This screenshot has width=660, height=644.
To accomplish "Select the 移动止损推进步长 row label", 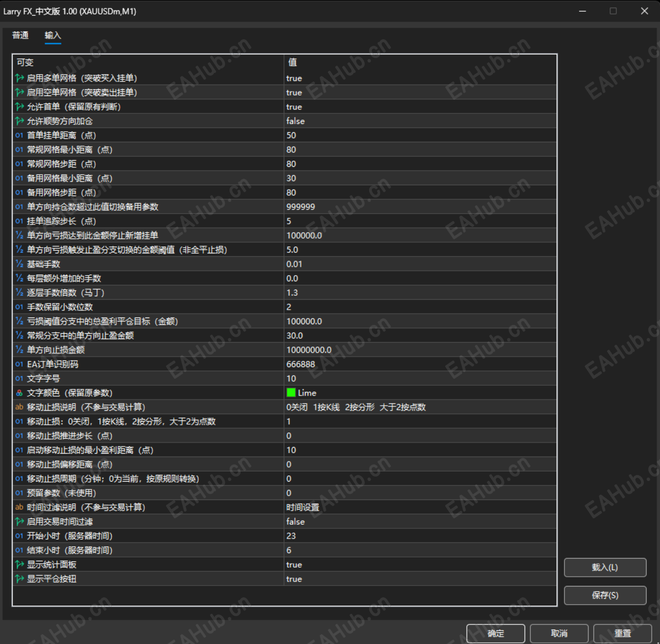I will (69, 435).
